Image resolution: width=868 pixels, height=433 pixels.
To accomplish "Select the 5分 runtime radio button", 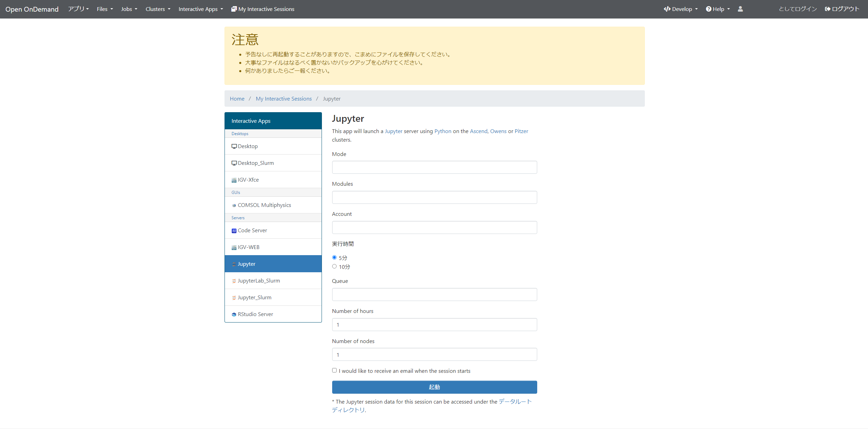I will pos(334,257).
